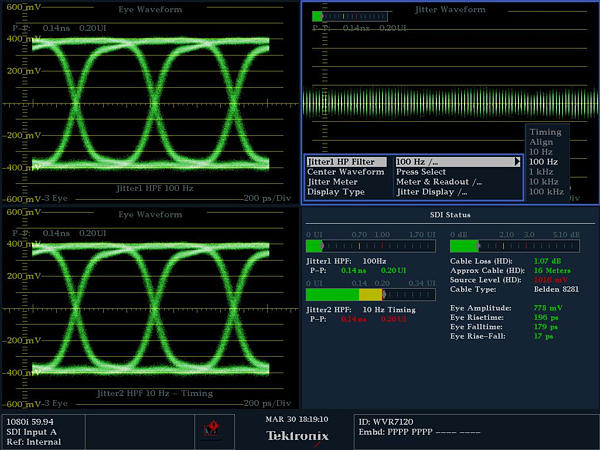Pick the Align filter option
The height and width of the screenshot is (450, 600).
pyautogui.click(x=541, y=141)
